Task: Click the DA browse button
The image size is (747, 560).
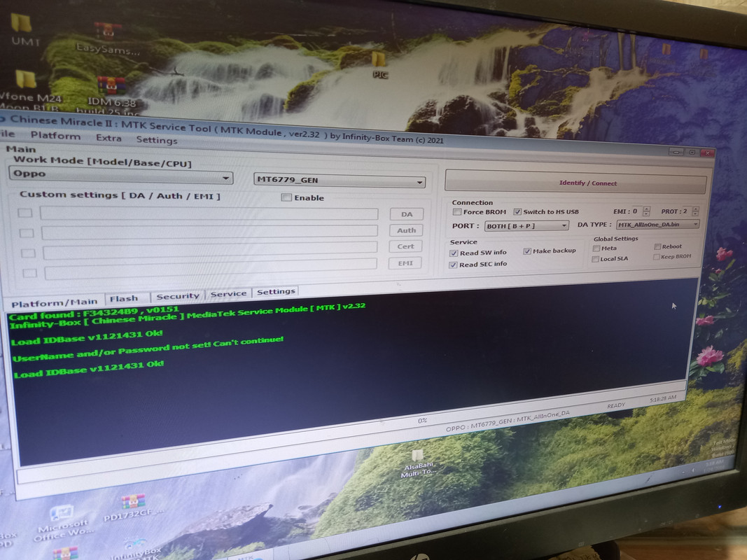Action: (x=406, y=214)
